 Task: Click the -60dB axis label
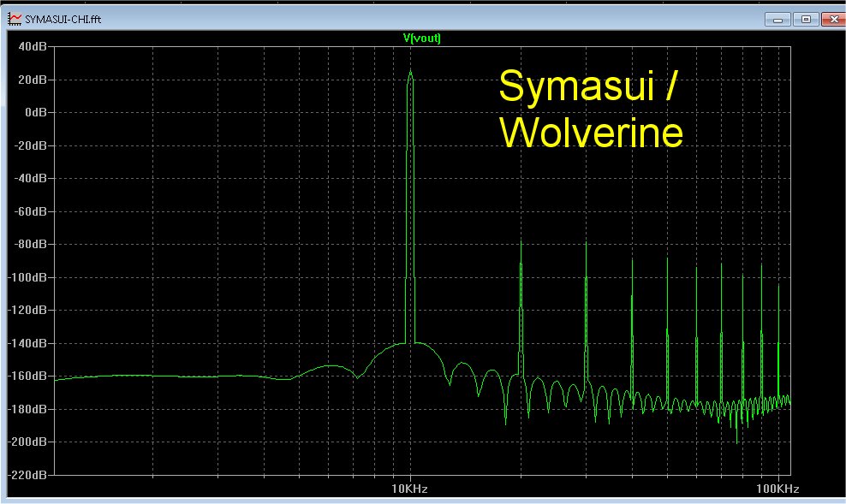(x=30, y=211)
